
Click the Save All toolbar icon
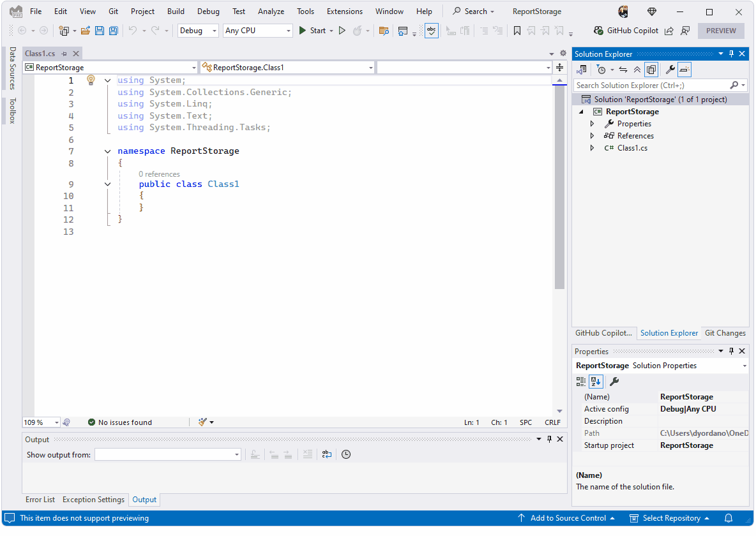click(113, 31)
